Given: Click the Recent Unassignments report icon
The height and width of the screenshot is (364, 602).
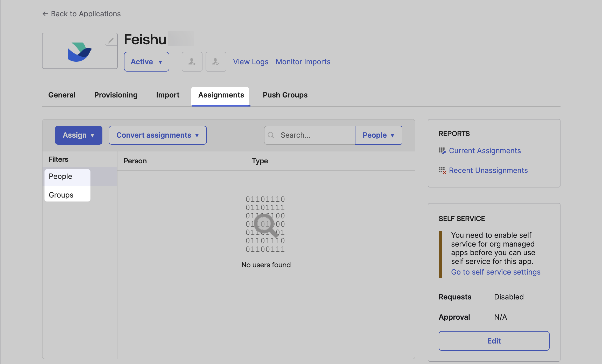Looking at the screenshot, I should coord(442,170).
